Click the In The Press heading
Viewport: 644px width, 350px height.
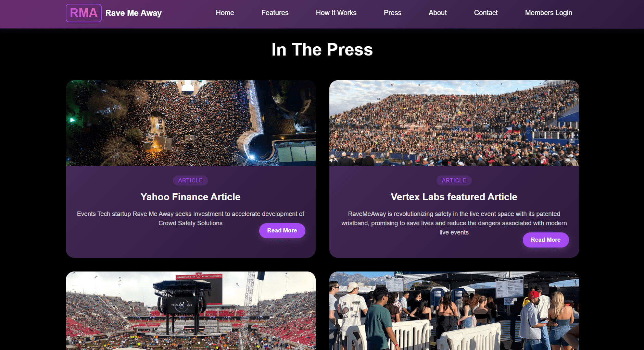coord(322,50)
